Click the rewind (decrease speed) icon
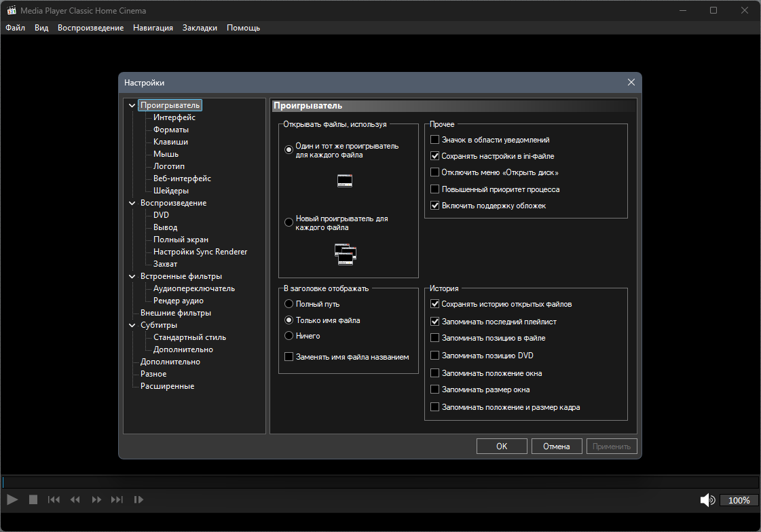Viewport: 761px width, 532px height. tap(75, 499)
